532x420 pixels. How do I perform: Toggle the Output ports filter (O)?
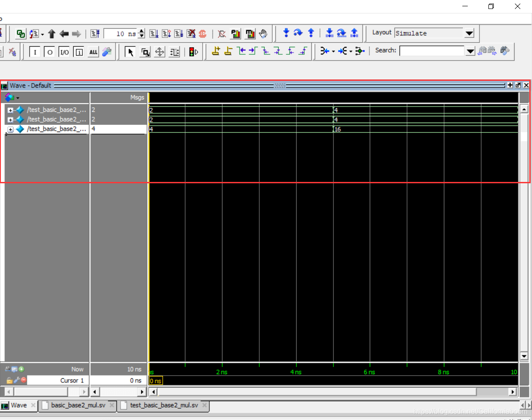[x=49, y=52]
